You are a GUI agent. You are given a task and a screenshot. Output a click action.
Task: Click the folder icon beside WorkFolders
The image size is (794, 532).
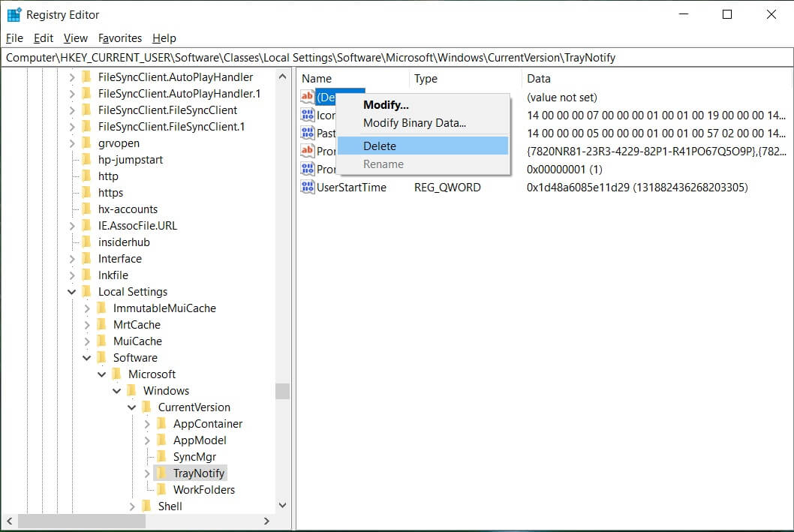(x=164, y=489)
